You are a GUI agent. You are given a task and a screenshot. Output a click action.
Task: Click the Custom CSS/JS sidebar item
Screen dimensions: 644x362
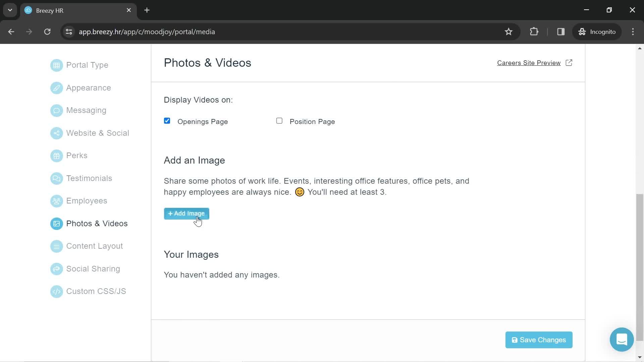(x=96, y=291)
